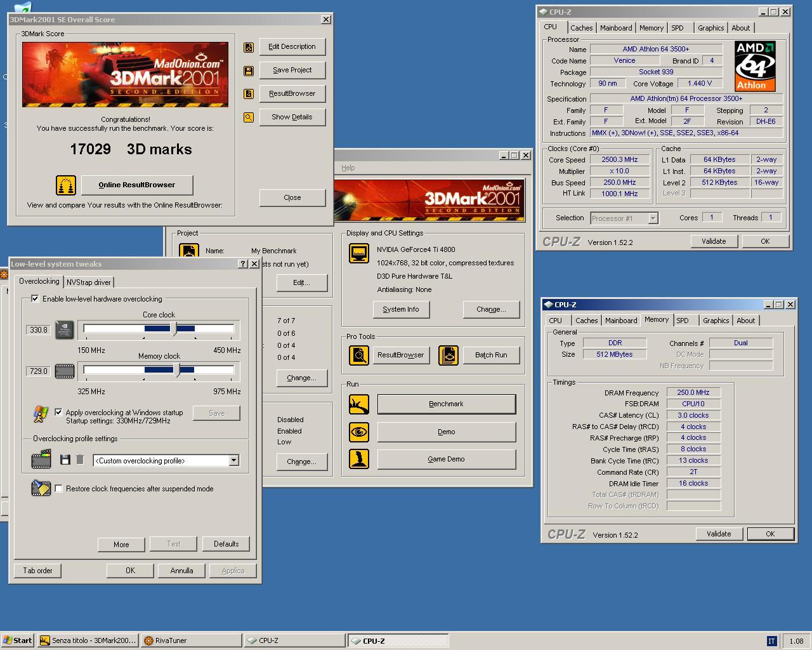This screenshot has width=812, height=650.
Task: Click the Benchmark run icon
Action: click(359, 404)
